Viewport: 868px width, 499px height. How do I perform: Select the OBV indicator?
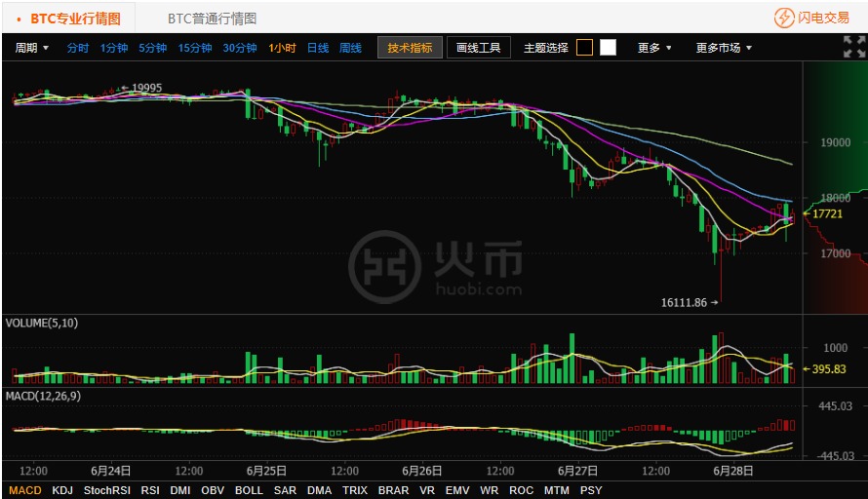coord(213,490)
